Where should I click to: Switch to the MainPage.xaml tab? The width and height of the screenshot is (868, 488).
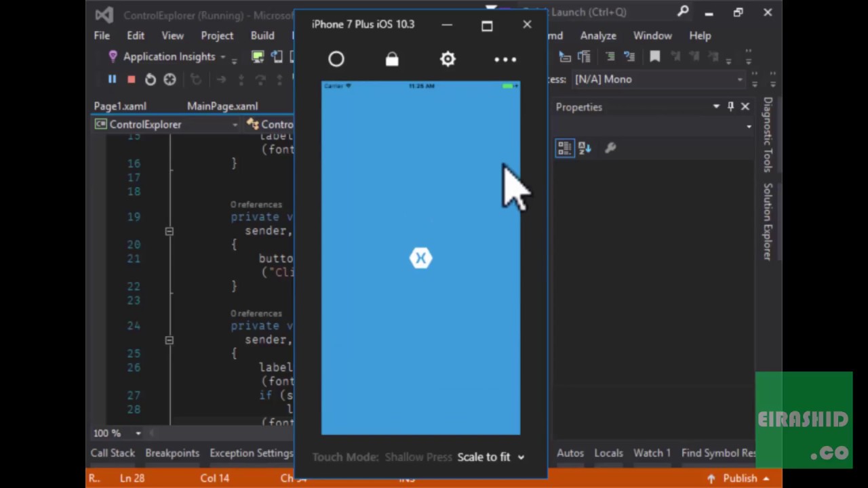(x=222, y=106)
